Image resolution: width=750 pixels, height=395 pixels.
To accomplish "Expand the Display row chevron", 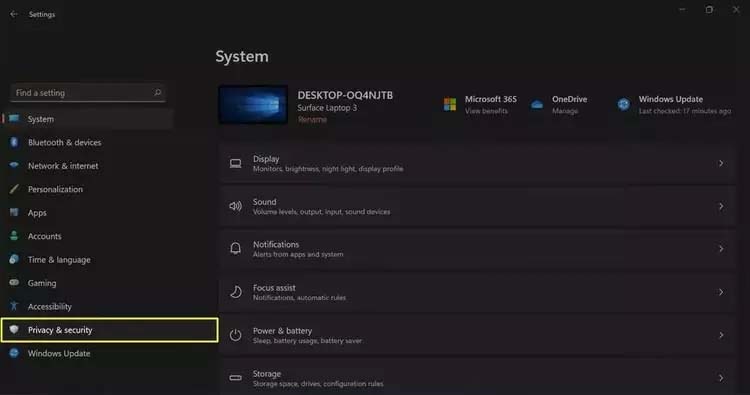I will pos(721,164).
